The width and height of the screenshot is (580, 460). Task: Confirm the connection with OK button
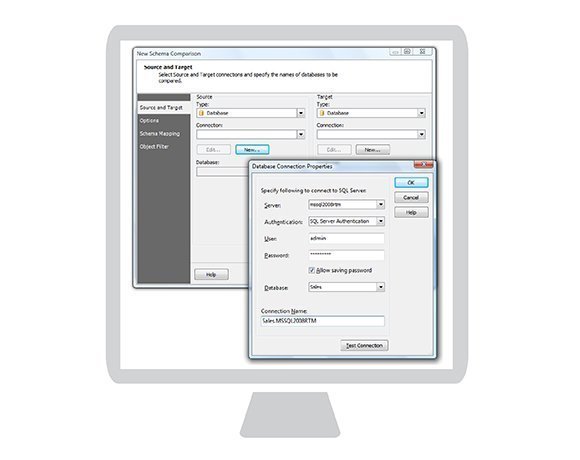(411, 183)
